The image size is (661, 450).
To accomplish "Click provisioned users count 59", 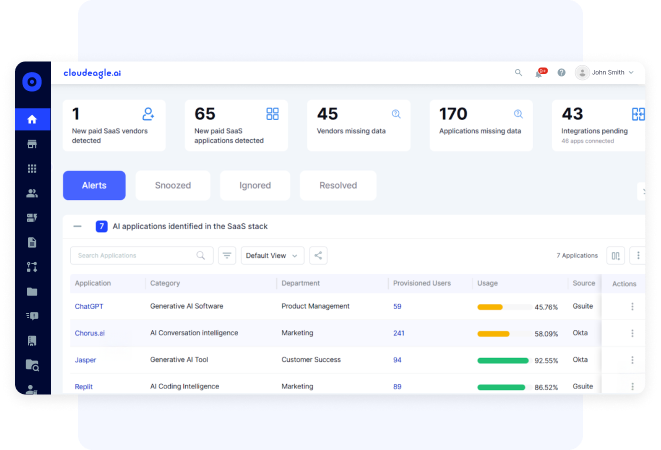I will [397, 307].
